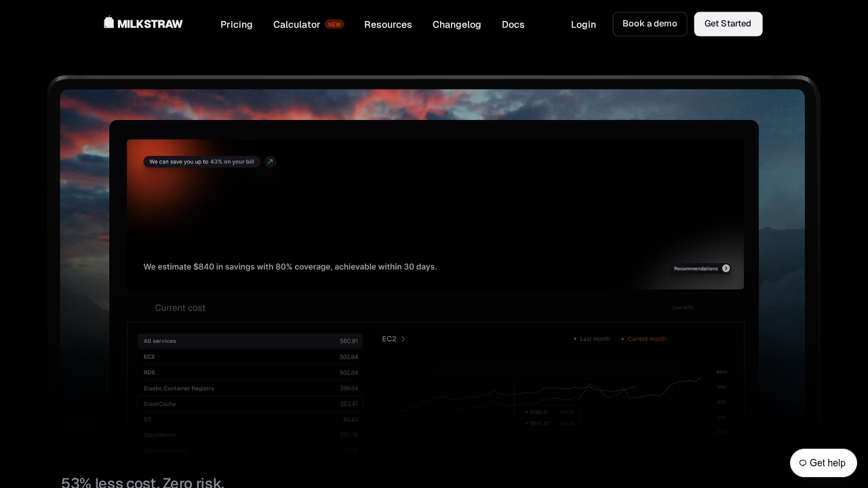868x488 pixels.
Task: Open the Calculator page
Action: point(296,24)
